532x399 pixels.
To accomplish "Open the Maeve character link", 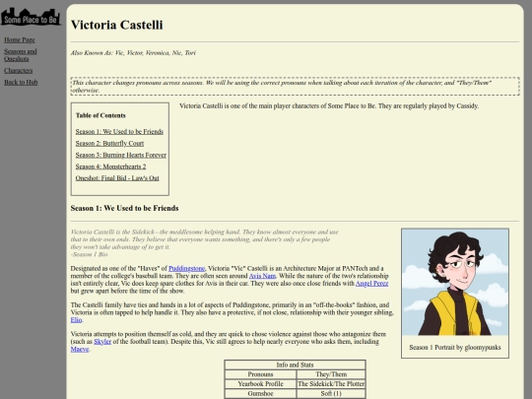I will click(x=80, y=349).
